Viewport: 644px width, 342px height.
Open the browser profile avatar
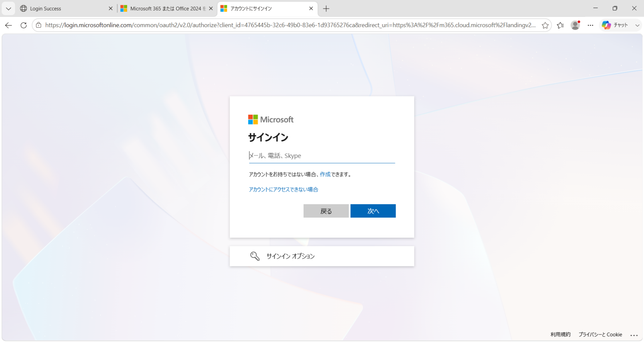[575, 25]
